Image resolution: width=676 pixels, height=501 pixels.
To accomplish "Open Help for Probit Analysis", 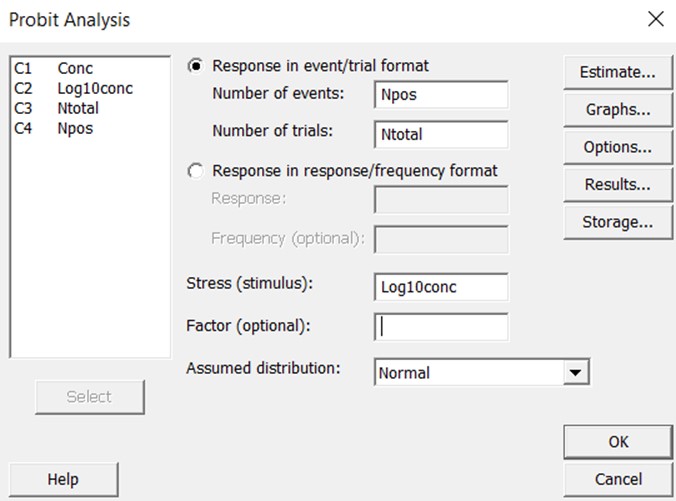I will [x=63, y=480].
